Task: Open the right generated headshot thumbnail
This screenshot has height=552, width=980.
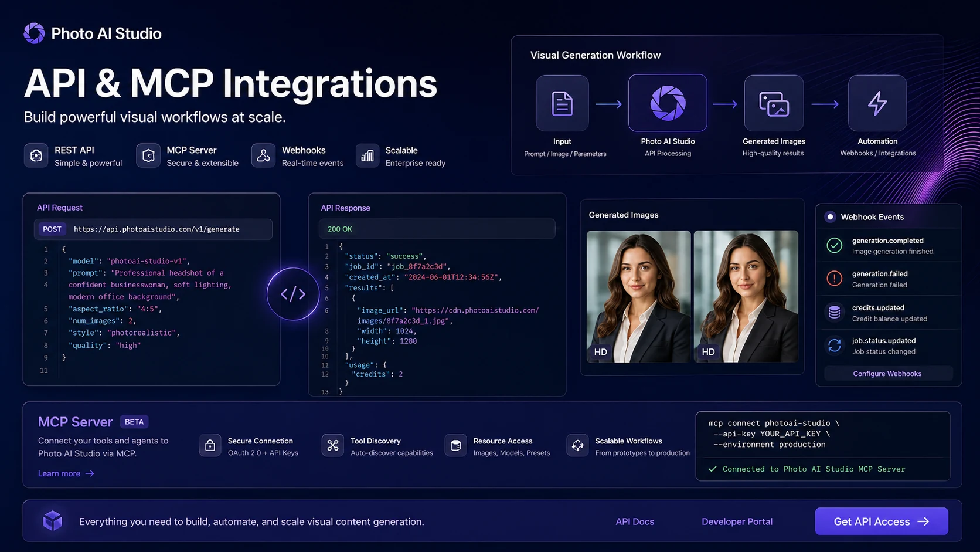Action: pyautogui.click(x=746, y=296)
